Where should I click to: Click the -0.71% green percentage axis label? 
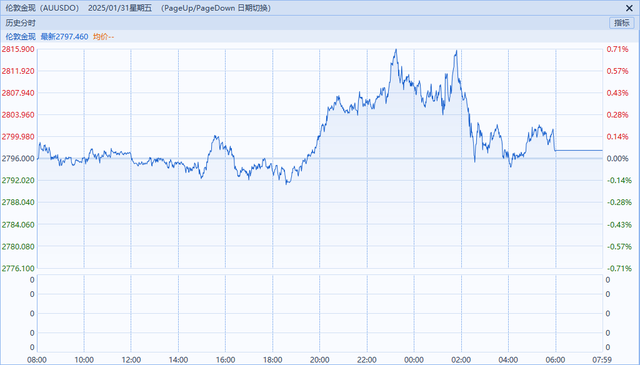click(x=619, y=268)
